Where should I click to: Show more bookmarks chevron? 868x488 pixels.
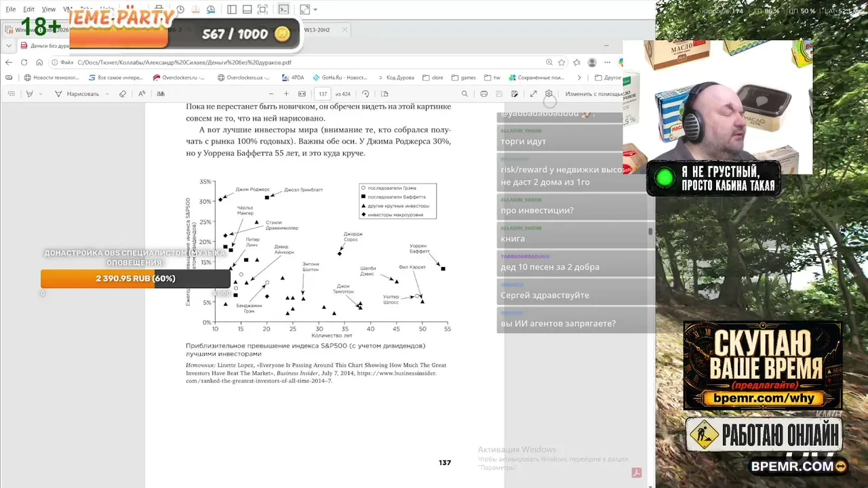coord(578,77)
